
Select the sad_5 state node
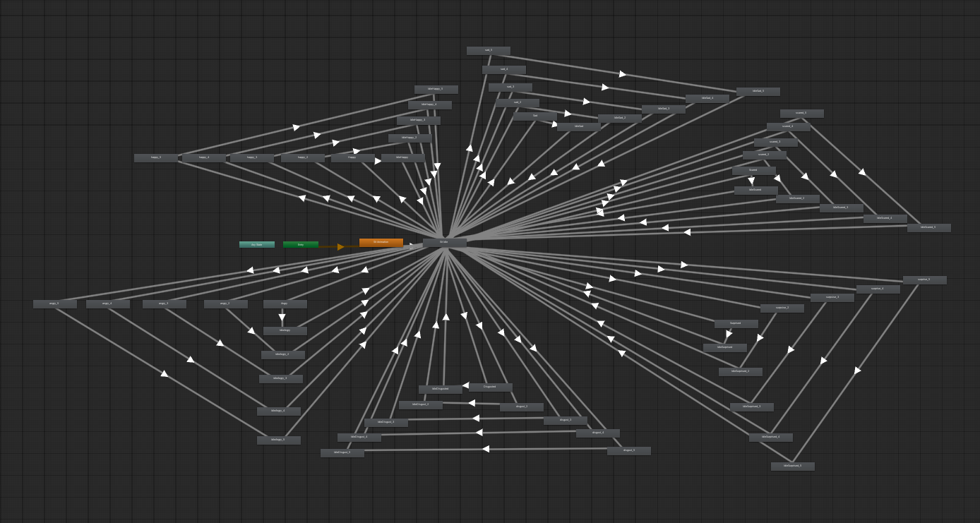coord(489,51)
